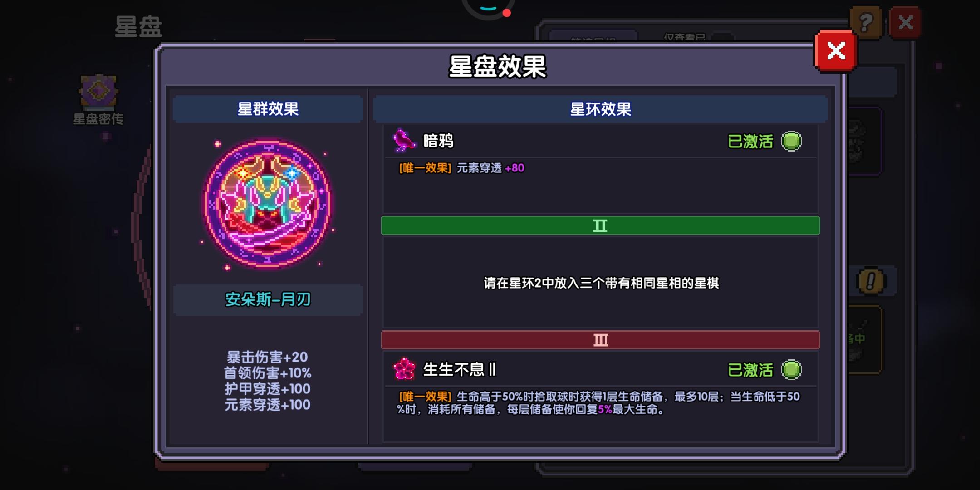This screenshot has height=490, width=980.
Task: Toggle the green 已激活 indicator for 暗鸦
Action: [x=791, y=141]
